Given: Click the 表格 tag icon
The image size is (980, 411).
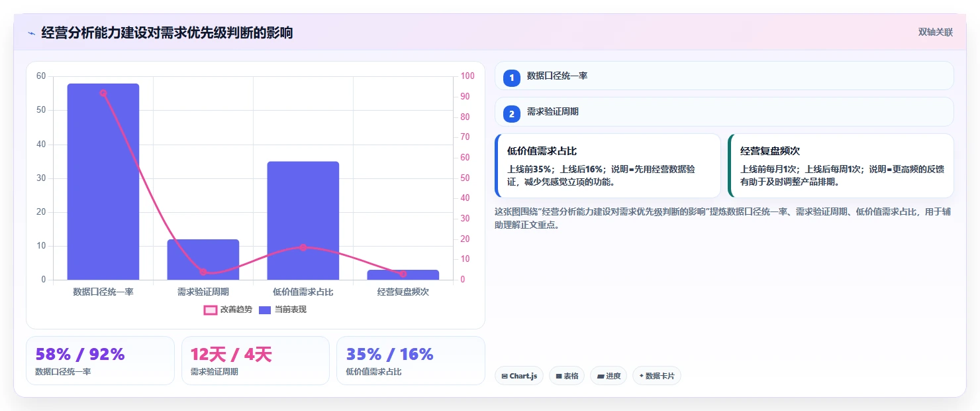Looking at the screenshot, I should click(559, 376).
